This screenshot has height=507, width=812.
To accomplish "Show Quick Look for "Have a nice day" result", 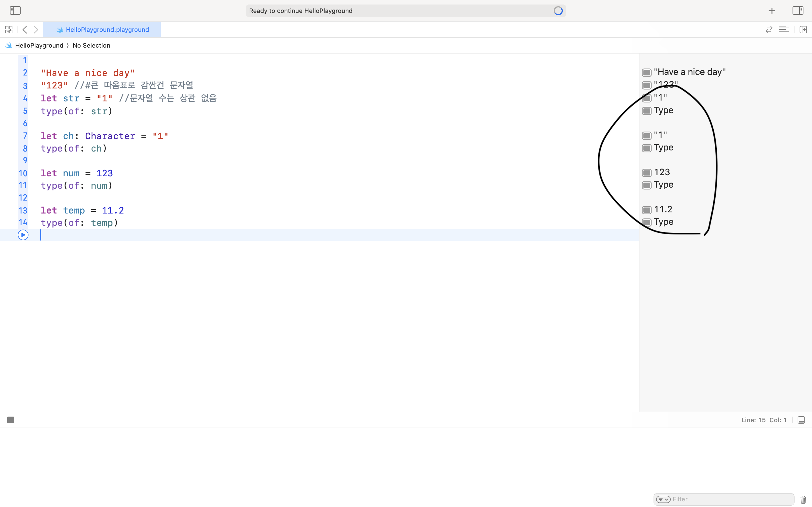I will tap(646, 72).
